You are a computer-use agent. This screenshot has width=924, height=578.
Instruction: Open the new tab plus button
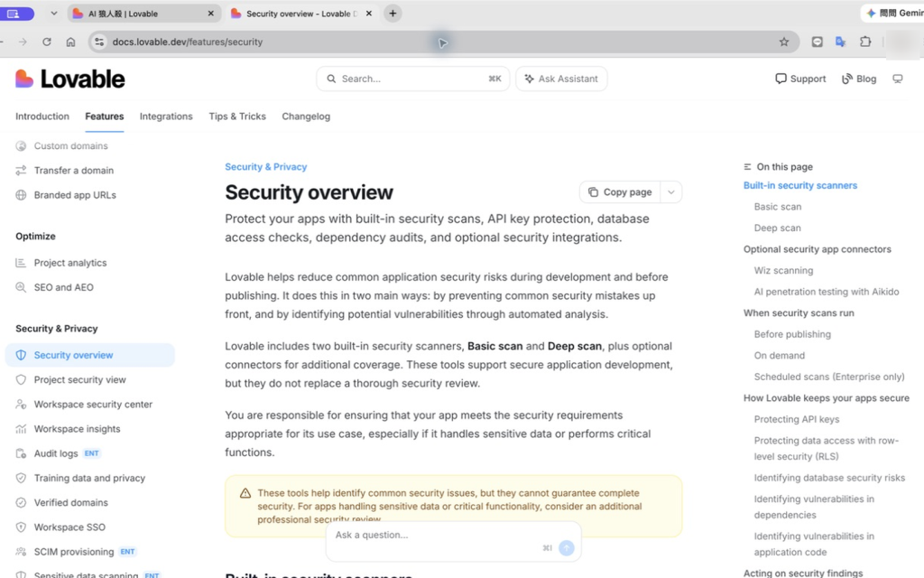pyautogui.click(x=393, y=14)
